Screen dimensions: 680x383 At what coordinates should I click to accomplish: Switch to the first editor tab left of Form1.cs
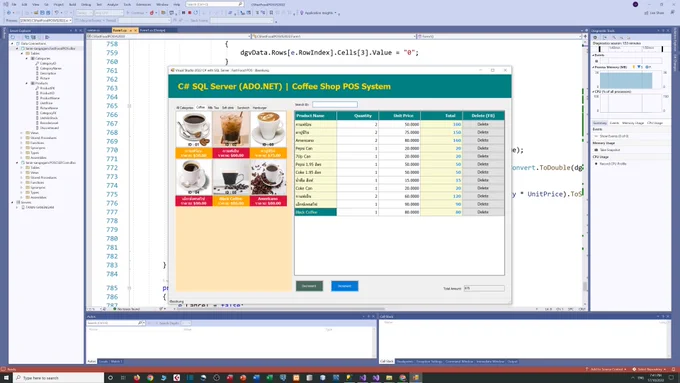(x=94, y=30)
